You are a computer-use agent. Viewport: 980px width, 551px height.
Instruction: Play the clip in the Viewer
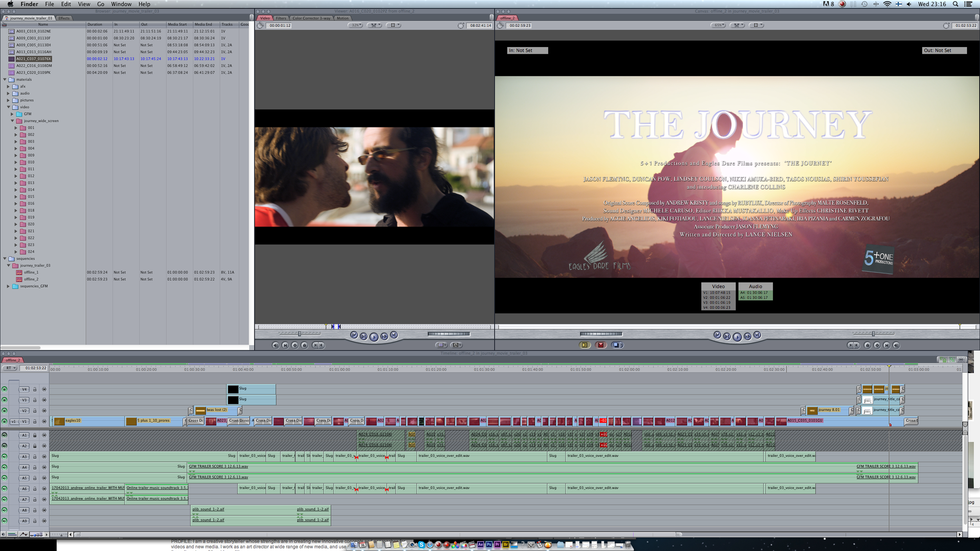click(x=374, y=337)
